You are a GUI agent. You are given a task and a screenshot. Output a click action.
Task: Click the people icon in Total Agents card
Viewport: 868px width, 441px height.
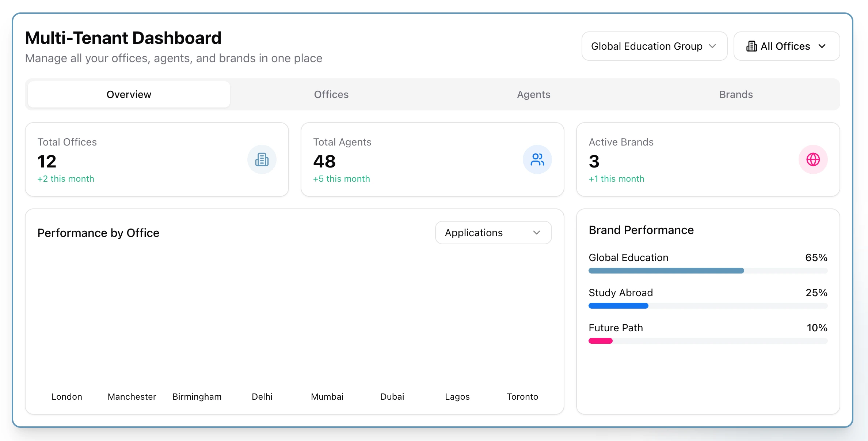537,159
